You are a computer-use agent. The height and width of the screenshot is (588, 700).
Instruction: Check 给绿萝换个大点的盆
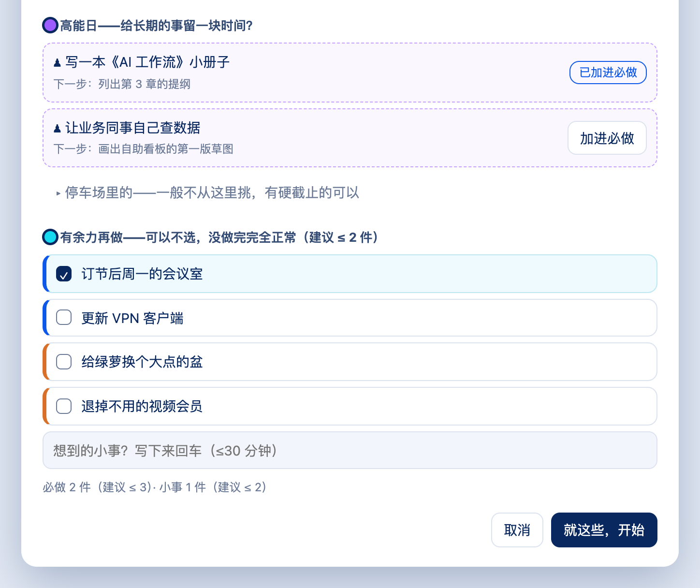(64, 362)
